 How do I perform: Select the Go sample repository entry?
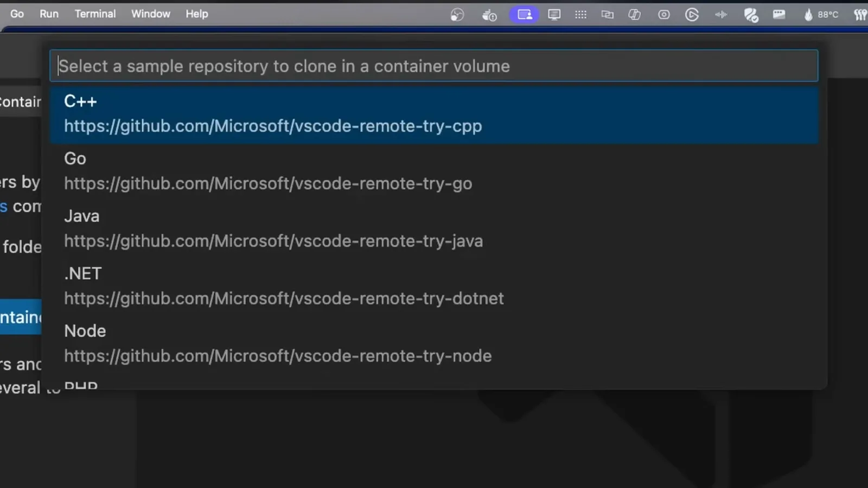coord(434,172)
